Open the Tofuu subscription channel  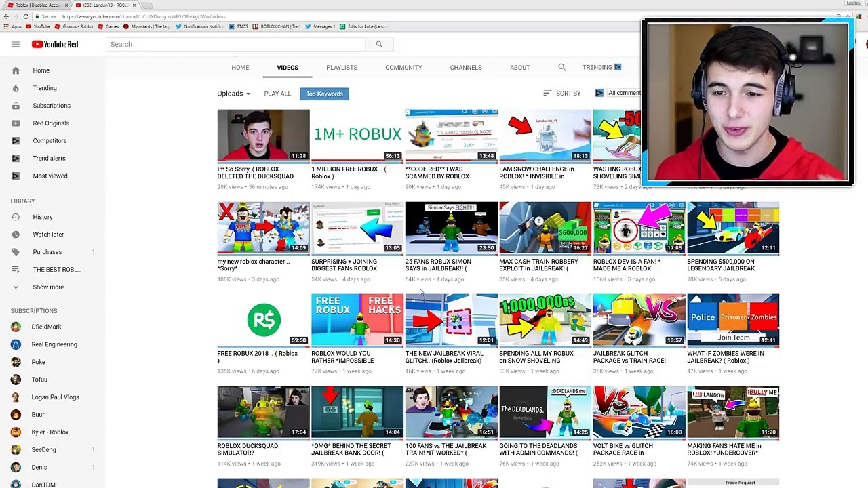[39, 380]
